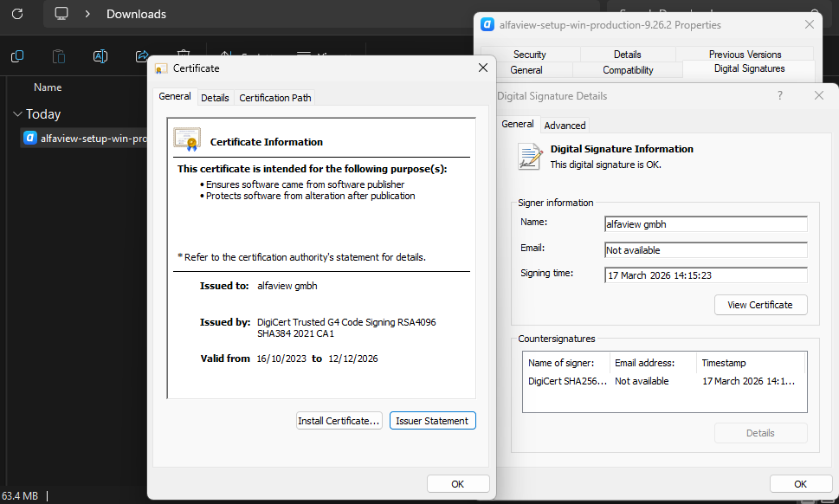Open the Compatibility tab in Properties

pyautogui.click(x=628, y=70)
